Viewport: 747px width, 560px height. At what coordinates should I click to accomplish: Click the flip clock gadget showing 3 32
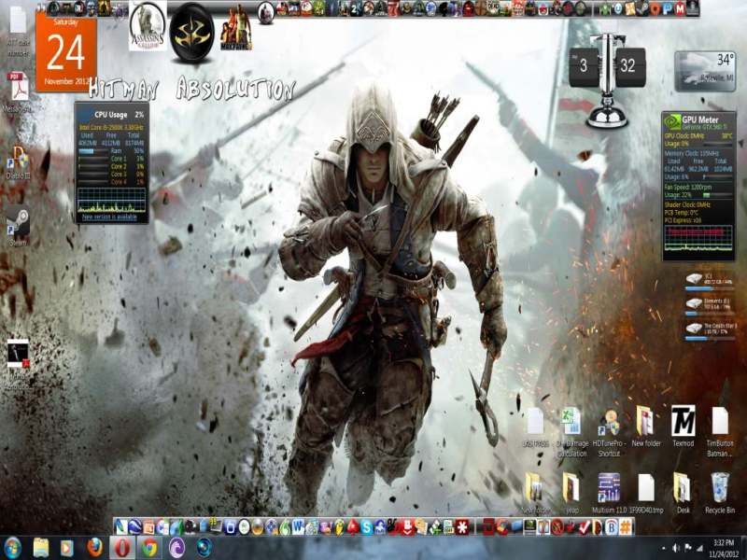(608, 65)
